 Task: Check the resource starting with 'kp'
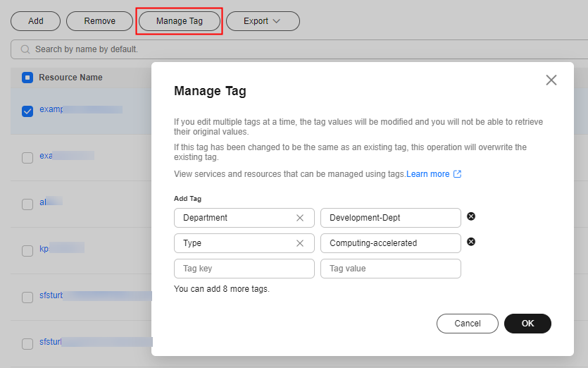click(27, 251)
